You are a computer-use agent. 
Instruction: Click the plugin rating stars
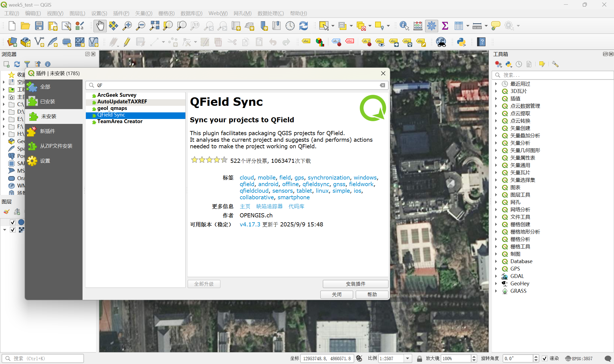point(209,160)
